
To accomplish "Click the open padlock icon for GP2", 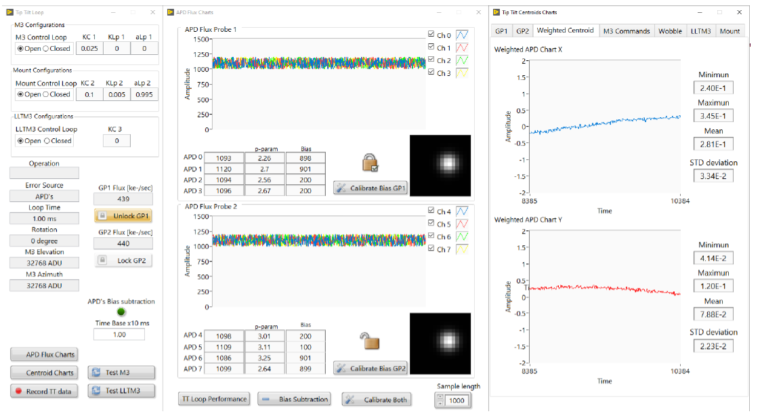I will point(370,342).
